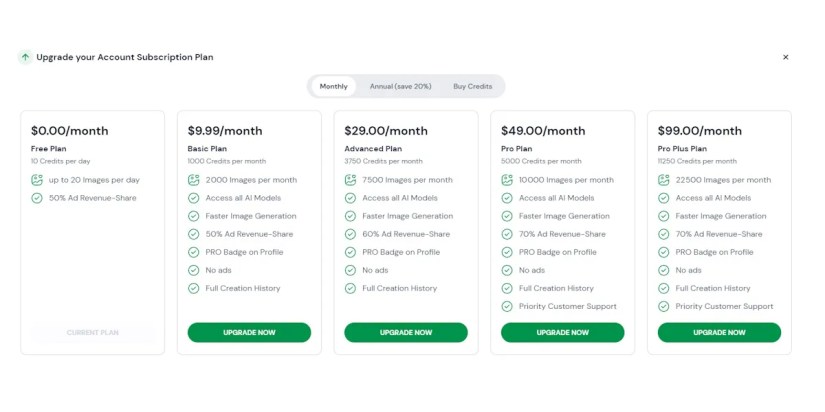The width and height of the screenshot is (825, 412).
Task: Switch to Annual (save 20%) tab
Action: (x=400, y=87)
